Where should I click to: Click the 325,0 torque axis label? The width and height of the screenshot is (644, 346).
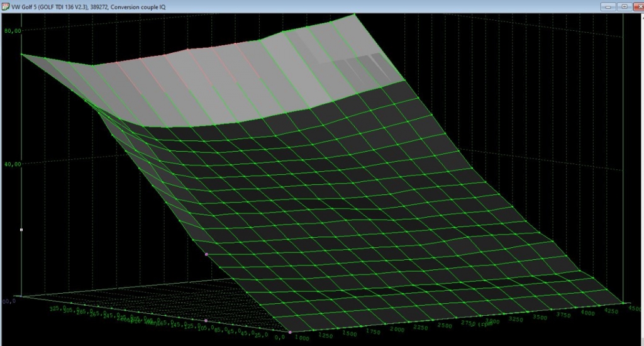pyautogui.click(x=57, y=308)
